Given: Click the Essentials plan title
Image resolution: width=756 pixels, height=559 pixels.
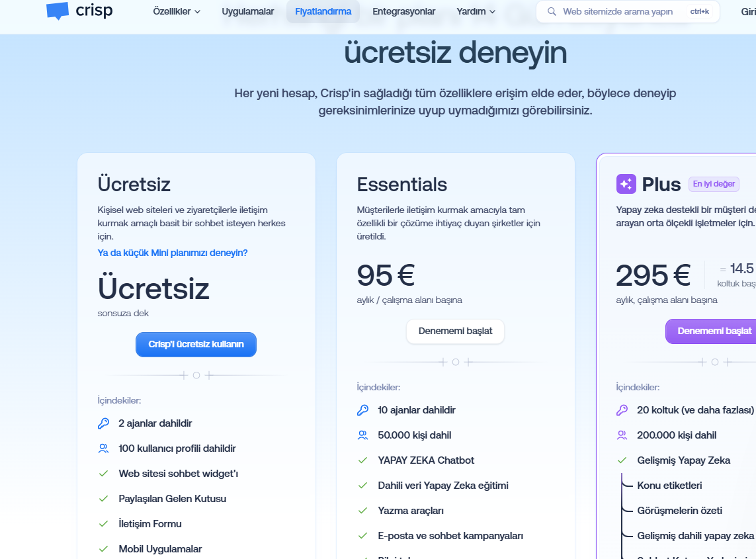Looking at the screenshot, I should [402, 185].
